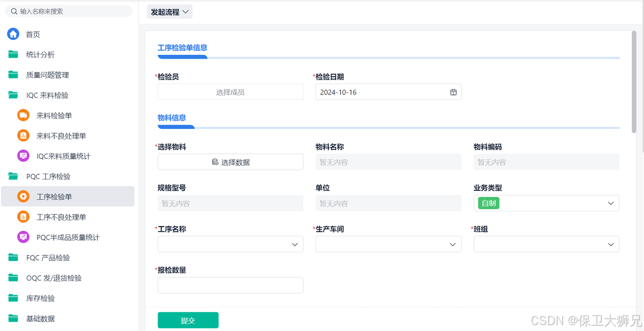Viewport: 644px width, 331px height.
Task: Click the 检验日期 field showing 2024-10-16
Action: pos(389,92)
